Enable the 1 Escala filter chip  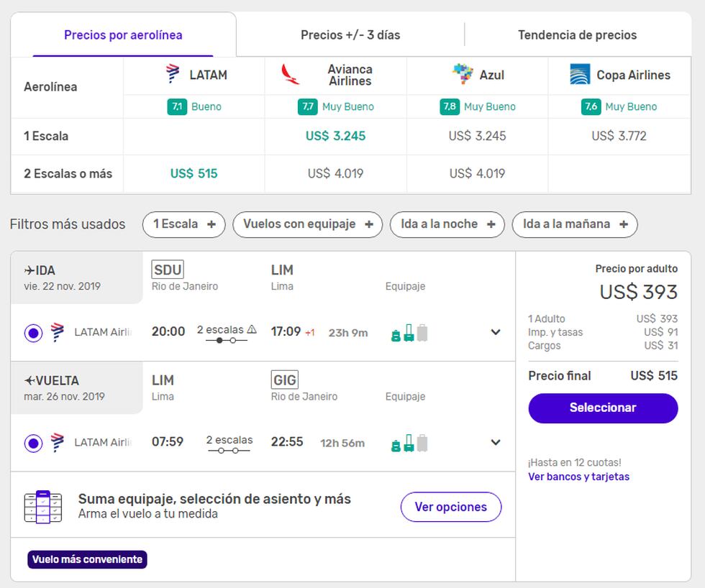pos(184,224)
